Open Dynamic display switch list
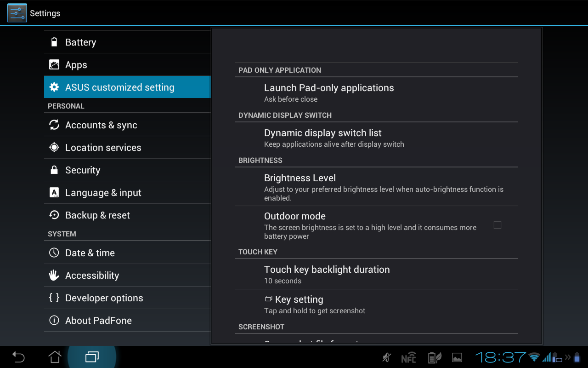The image size is (588, 368). (x=376, y=138)
